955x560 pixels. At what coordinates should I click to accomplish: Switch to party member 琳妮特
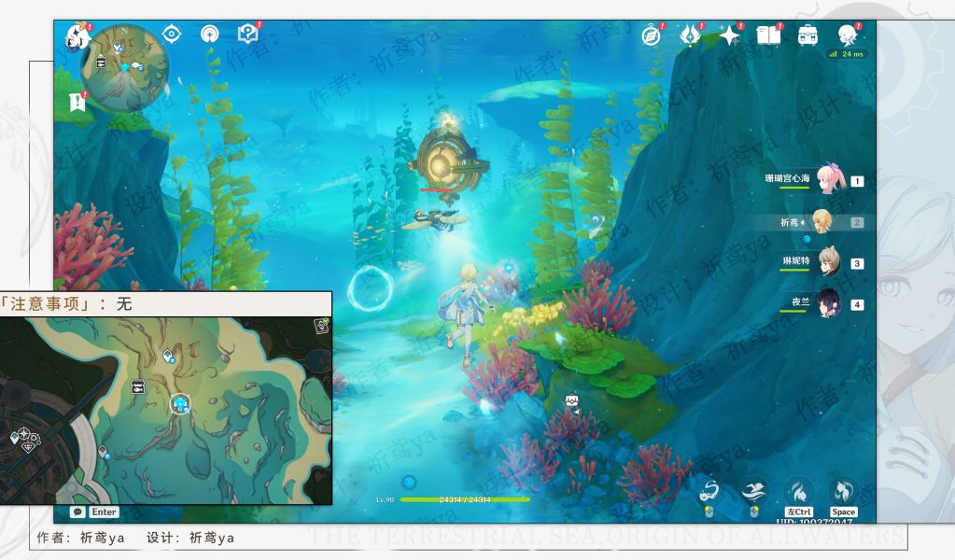796,260
